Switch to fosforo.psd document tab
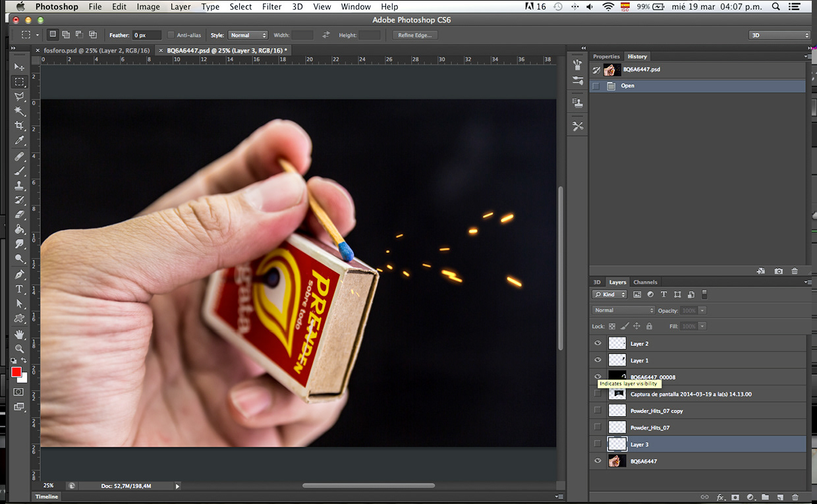 point(92,50)
